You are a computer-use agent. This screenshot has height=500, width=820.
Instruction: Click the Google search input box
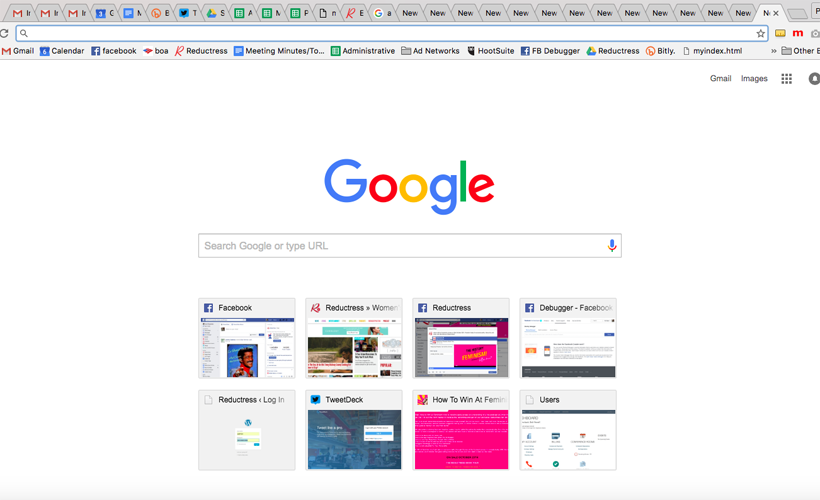(x=400, y=246)
